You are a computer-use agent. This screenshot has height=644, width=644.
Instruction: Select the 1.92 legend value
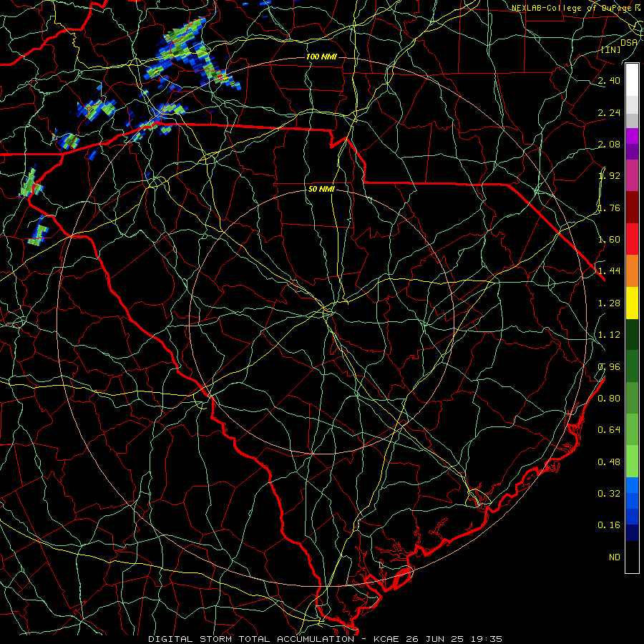[x=609, y=176]
